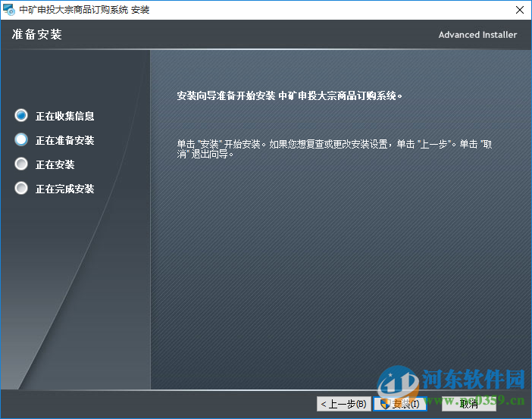Click the 安装(I) install button
Image resolution: width=532 pixels, height=419 pixels.
point(400,404)
